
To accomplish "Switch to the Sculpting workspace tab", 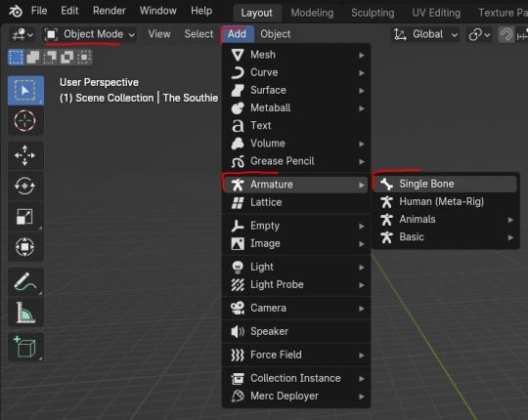I will click(373, 13).
